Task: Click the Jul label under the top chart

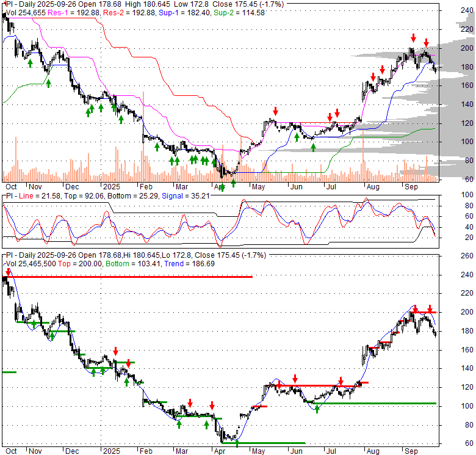Action: click(x=331, y=187)
